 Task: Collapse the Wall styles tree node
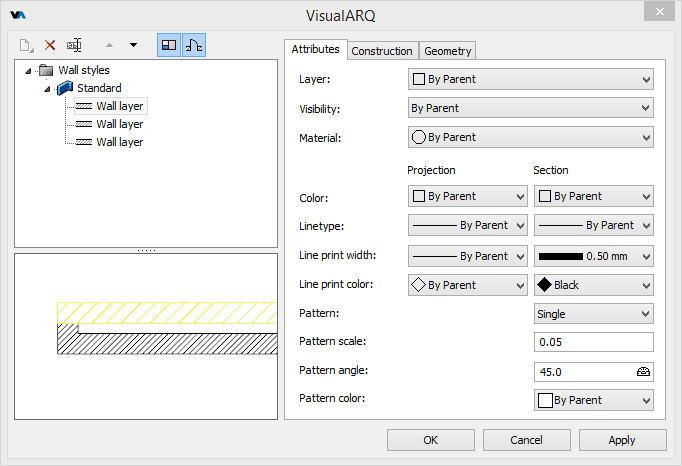point(28,71)
